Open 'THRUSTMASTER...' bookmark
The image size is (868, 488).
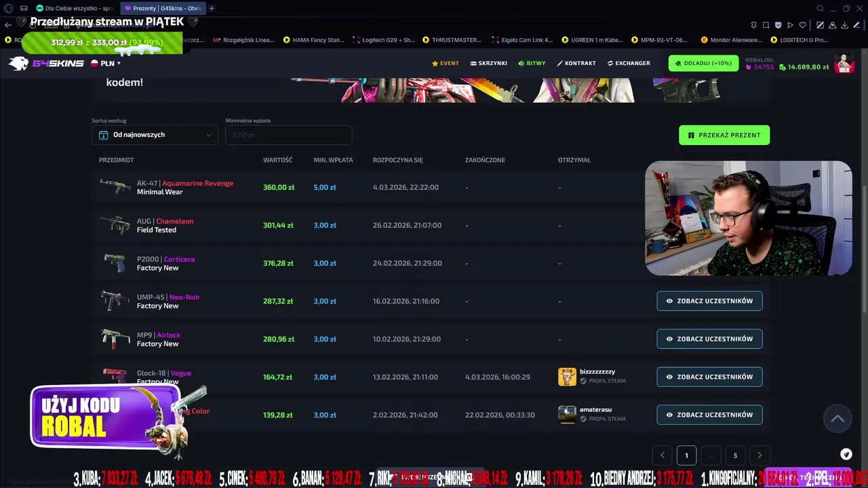[x=452, y=40]
